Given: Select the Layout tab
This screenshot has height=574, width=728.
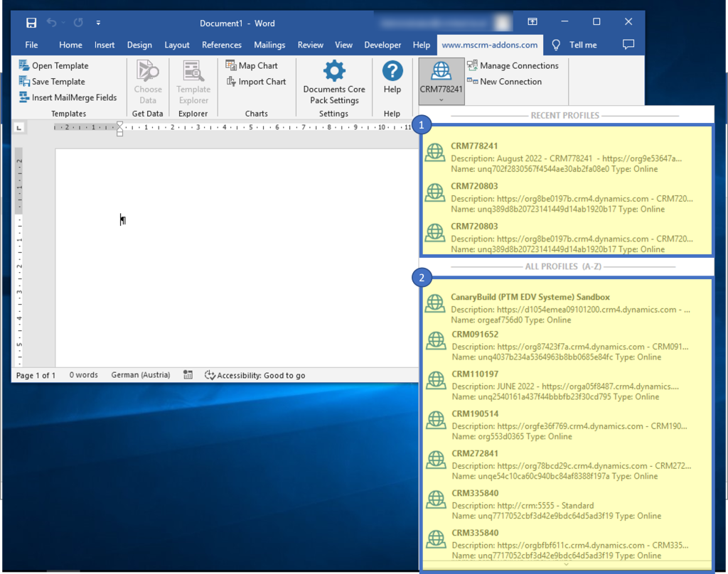Looking at the screenshot, I should click(x=177, y=45).
